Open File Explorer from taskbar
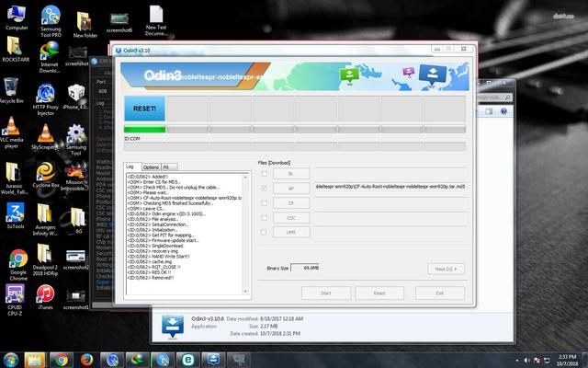 pos(35,360)
